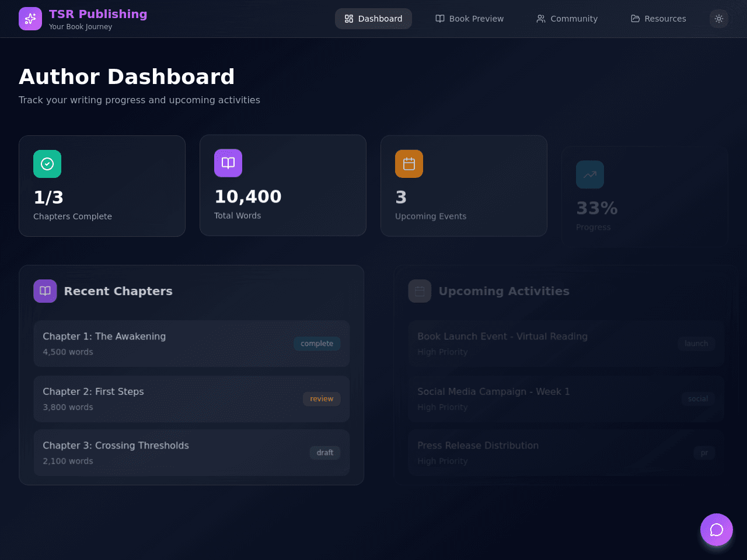Click the Progress trending arrow icon
747x560 pixels.
pyautogui.click(x=590, y=174)
